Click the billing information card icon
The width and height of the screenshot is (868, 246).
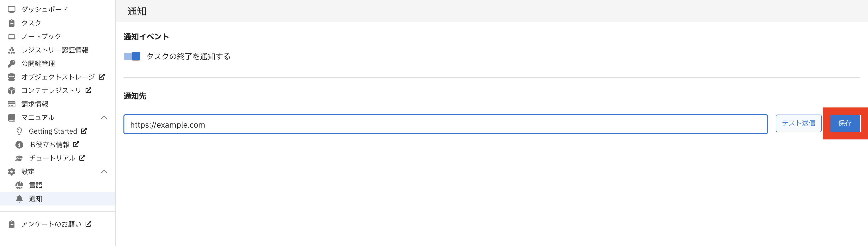click(12, 104)
